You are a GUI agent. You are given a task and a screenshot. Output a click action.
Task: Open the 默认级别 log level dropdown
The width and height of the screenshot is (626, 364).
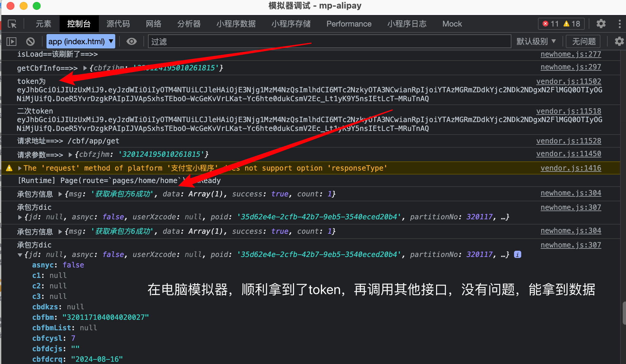pyautogui.click(x=536, y=42)
